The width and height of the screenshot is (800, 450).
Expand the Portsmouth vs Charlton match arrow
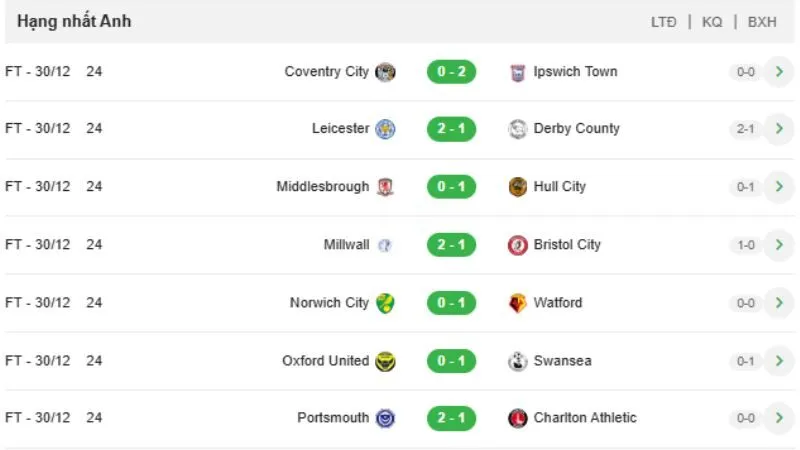coord(778,418)
